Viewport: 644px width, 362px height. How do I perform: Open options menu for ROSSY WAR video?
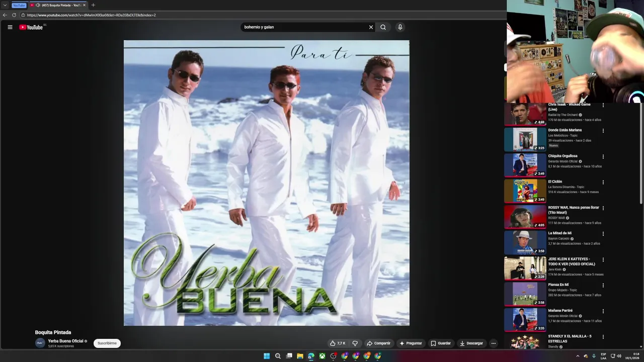[x=603, y=208]
